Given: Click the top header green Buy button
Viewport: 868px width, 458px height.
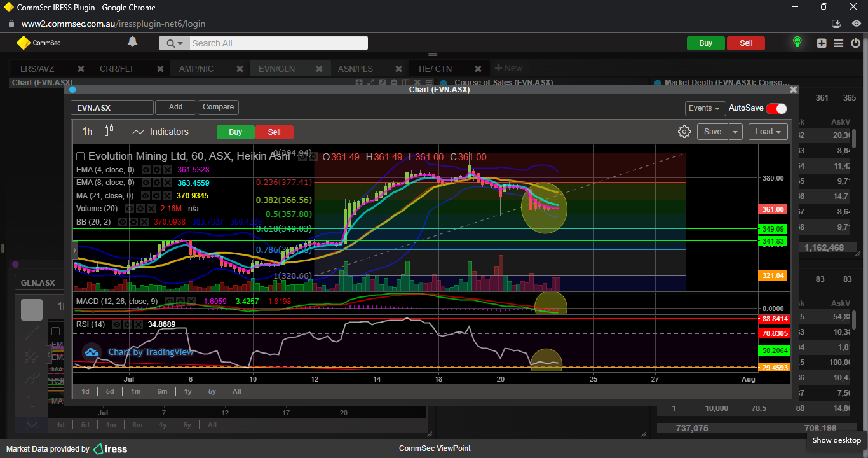Looking at the screenshot, I should (x=705, y=43).
